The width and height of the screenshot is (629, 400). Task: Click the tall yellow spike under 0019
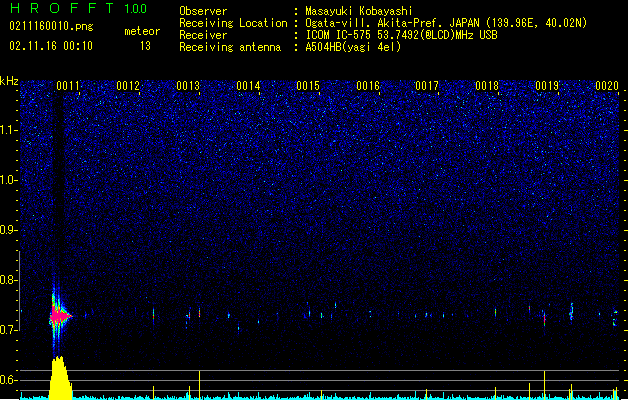(x=544, y=385)
